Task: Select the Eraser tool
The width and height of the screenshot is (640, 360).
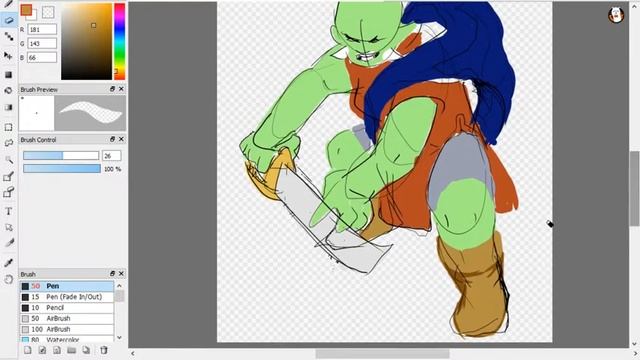Action: (9, 20)
